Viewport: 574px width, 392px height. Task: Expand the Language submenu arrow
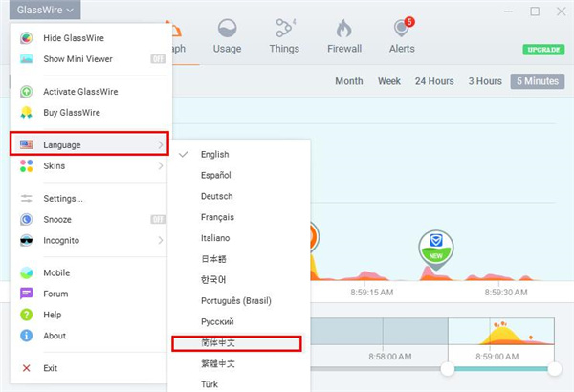pyautogui.click(x=161, y=145)
